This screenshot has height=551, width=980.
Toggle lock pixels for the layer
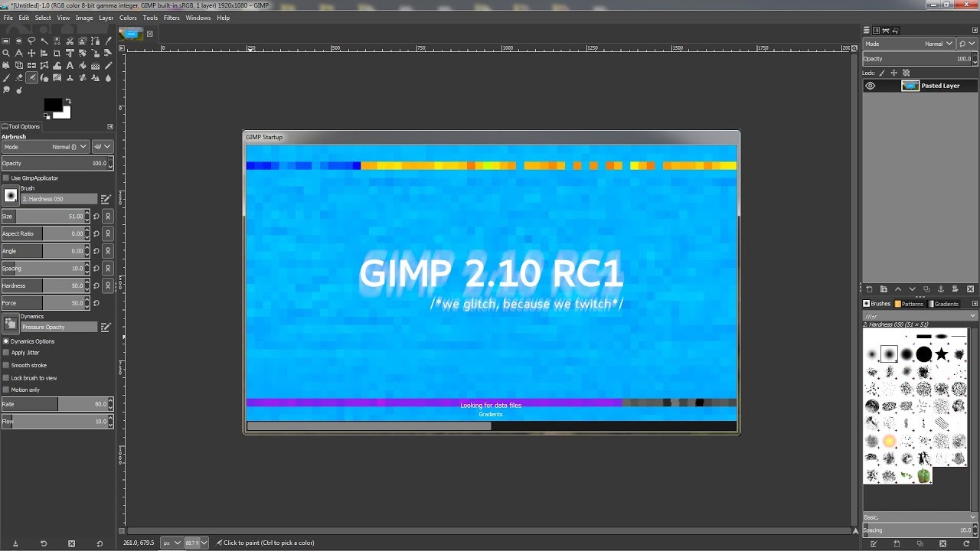coord(881,73)
